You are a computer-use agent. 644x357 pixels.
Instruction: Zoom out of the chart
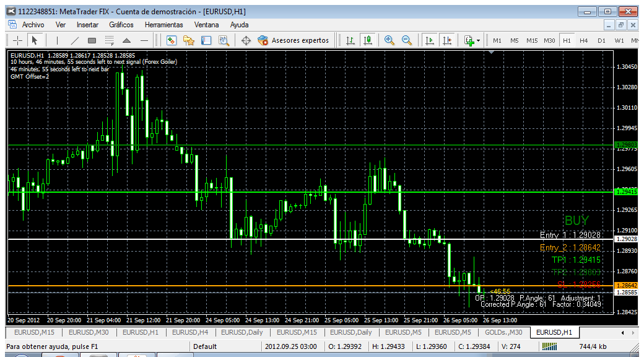[407, 40]
